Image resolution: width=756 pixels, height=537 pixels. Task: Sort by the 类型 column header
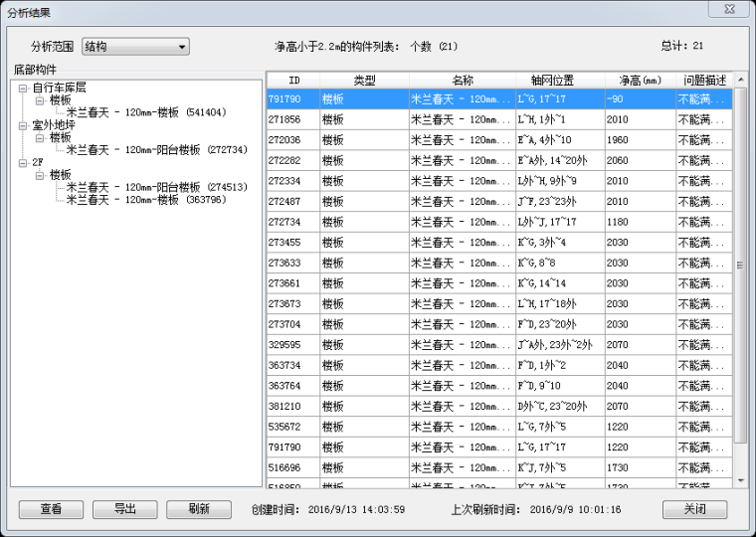364,80
